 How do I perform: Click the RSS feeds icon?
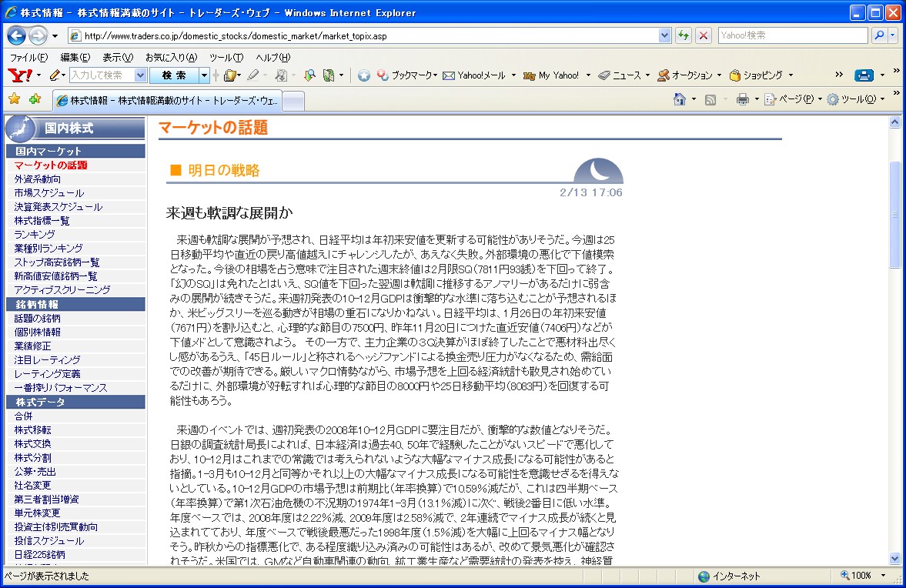(x=710, y=99)
